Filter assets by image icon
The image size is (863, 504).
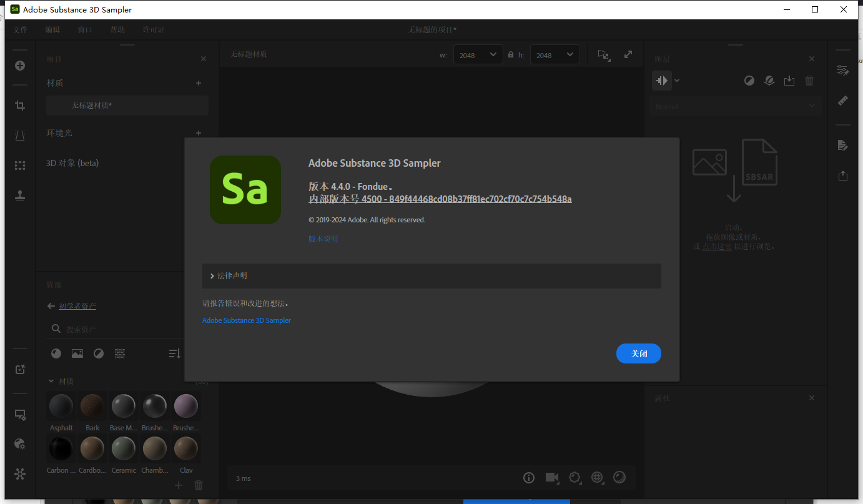coord(77,353)
